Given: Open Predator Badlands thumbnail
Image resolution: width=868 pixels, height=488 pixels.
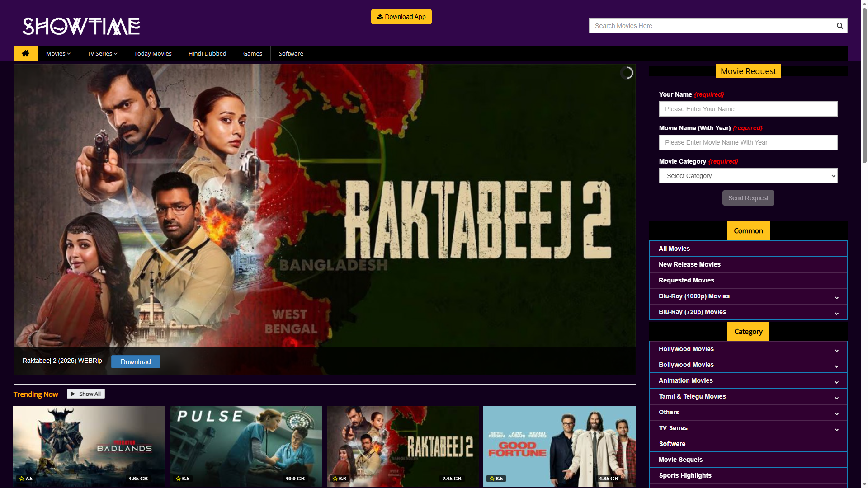Looking at the screenshot, I should click(x=89, y=446).
